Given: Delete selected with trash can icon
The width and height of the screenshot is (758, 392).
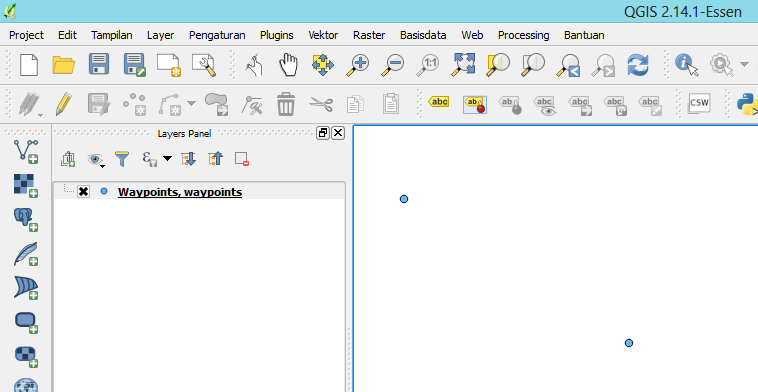Looking at the screenshot, I should point(286,103).
